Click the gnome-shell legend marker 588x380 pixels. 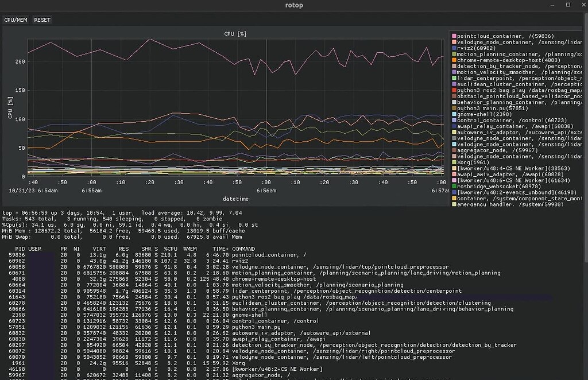[453, 115]
